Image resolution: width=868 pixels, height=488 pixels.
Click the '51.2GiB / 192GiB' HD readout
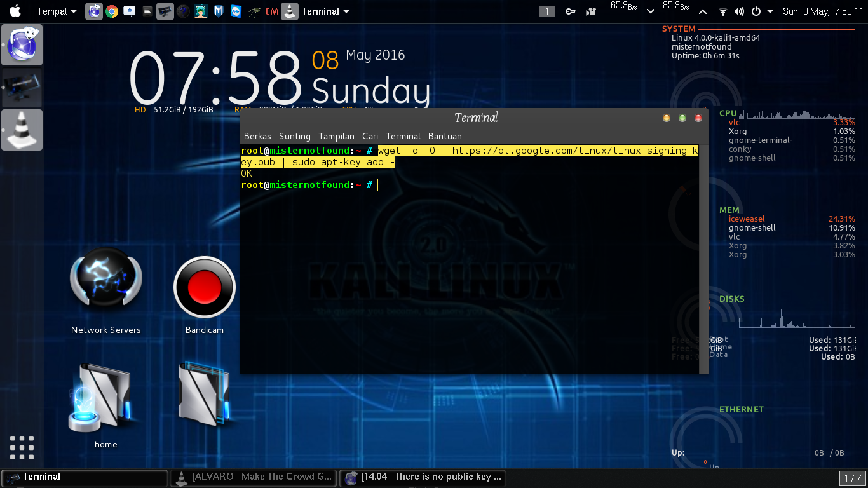point(183,109)
